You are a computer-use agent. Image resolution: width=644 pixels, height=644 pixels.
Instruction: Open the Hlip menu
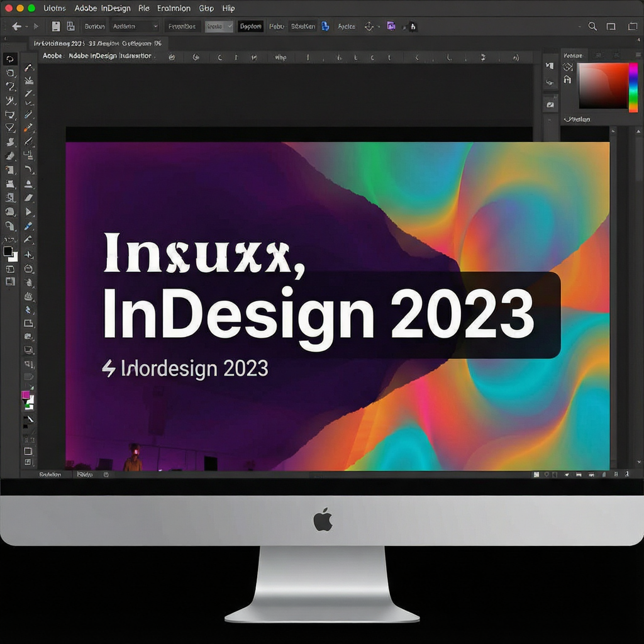[x=228, y=8]
